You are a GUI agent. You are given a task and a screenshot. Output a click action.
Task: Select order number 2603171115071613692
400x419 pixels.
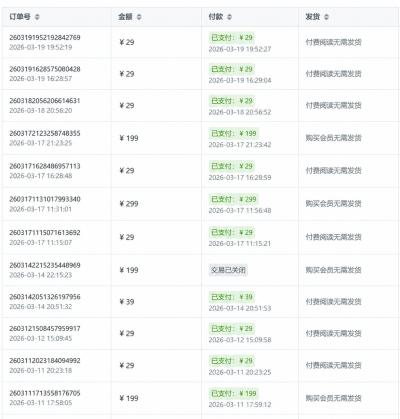coord(45,232)
